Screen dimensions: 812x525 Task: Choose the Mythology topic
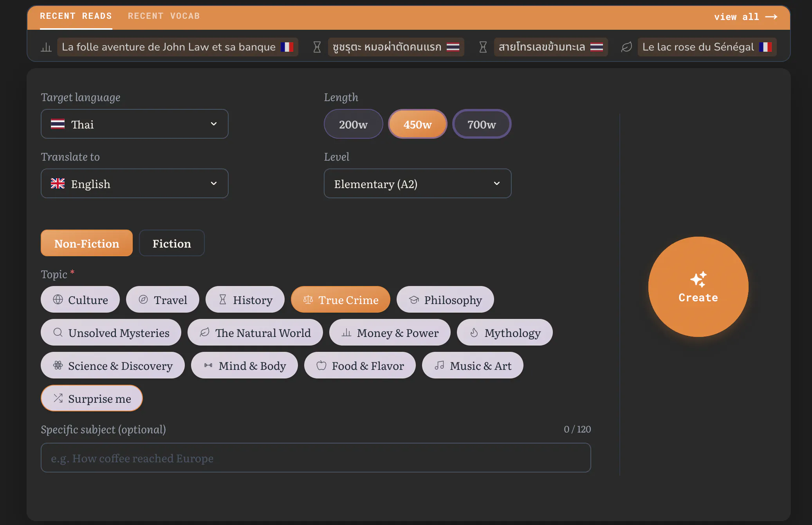[505, 332]
